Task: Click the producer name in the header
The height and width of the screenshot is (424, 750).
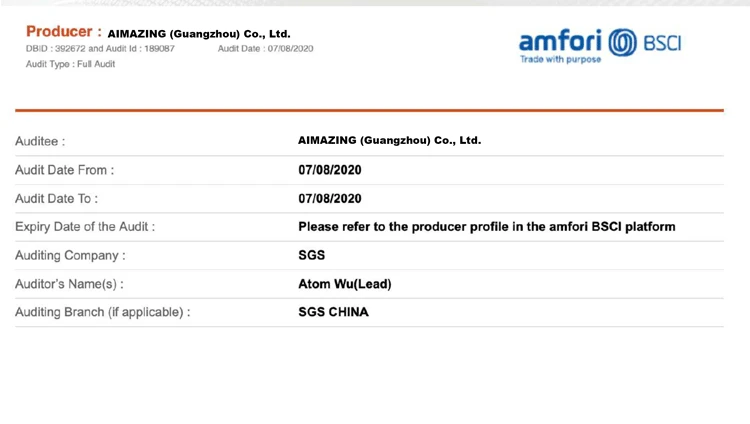Action: (198, 33)
